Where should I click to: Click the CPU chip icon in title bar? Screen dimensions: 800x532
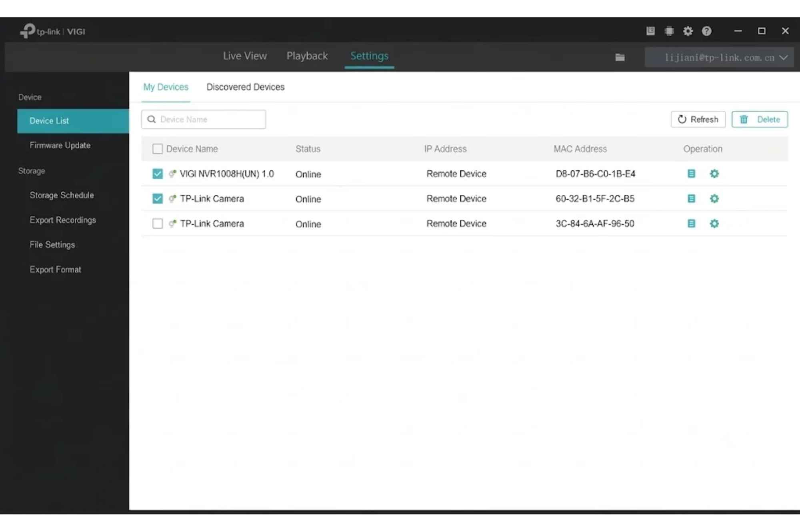coord(669,31)
